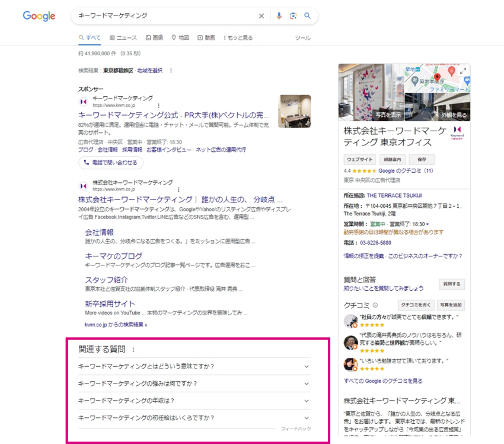This screenshot has height=444, width=504.
Task: Click the ウェブサイト button
Action: click(x=360, y=160)
